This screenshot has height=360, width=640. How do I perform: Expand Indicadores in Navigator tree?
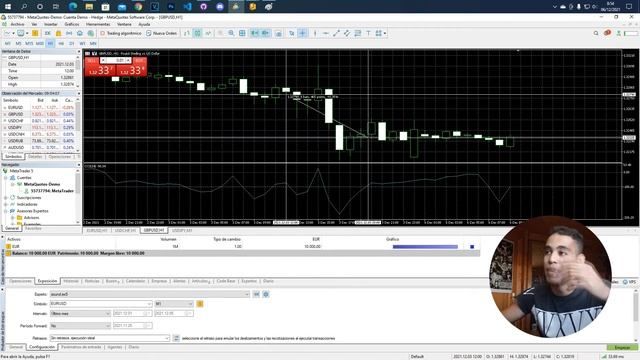point(6,204)
